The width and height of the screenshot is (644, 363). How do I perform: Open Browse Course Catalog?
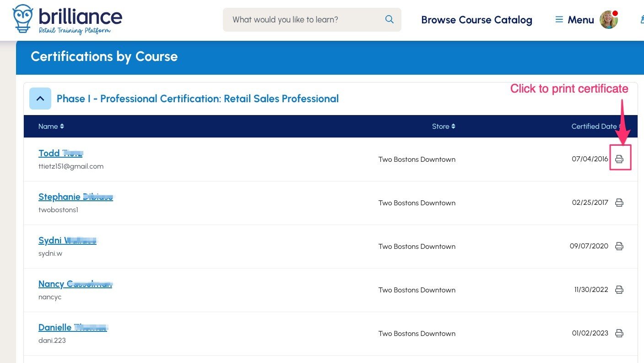click(x=476, y=20)
